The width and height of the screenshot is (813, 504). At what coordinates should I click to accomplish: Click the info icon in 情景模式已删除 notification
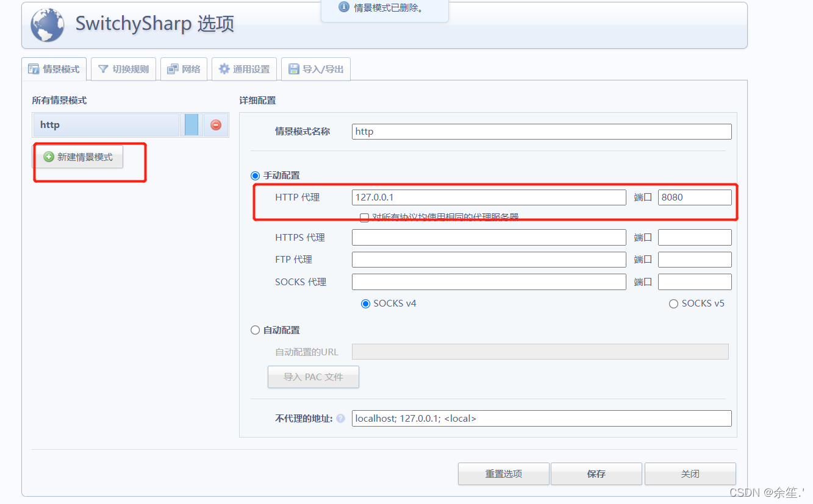tap(343, 7)
